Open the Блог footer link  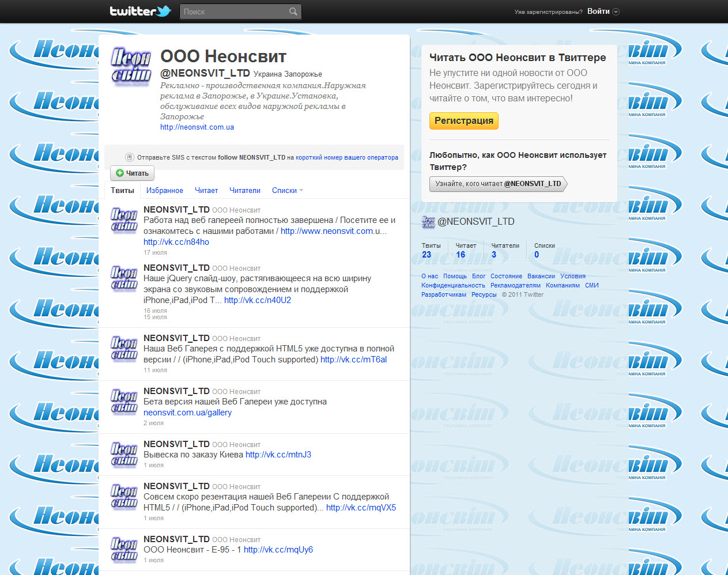pyautogui.click(x=478, y=277)
